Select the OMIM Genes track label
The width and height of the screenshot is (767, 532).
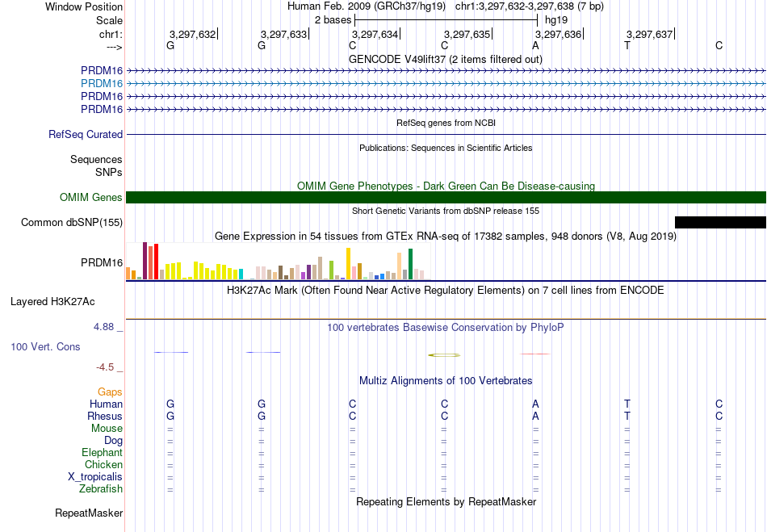coord(91,198)
